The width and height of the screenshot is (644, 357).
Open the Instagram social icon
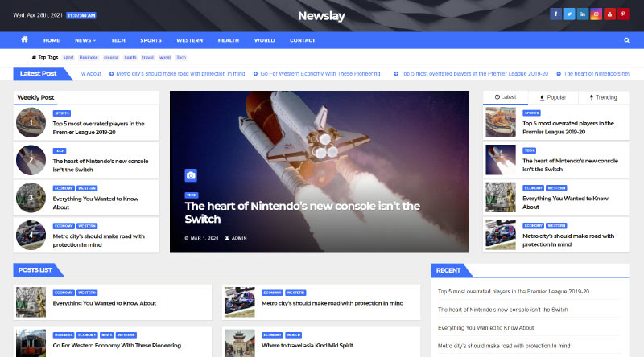[597, 14]
